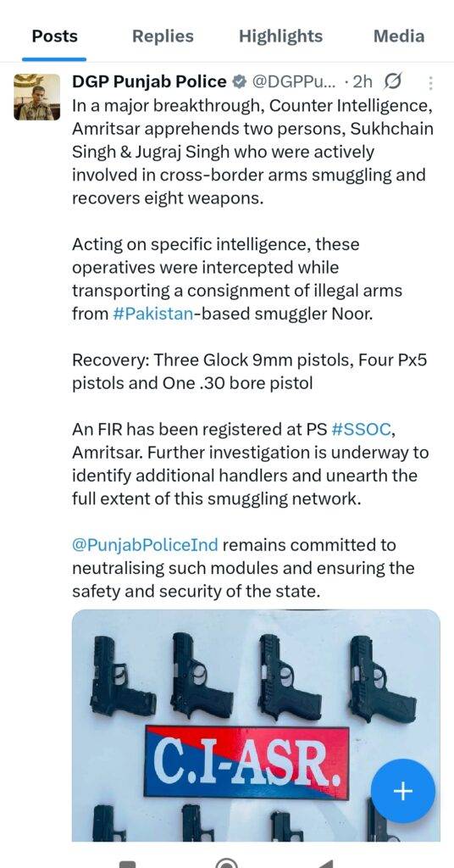Switch to the Media tab
Viewport: 454px width, 868px height.
[399, 36]
